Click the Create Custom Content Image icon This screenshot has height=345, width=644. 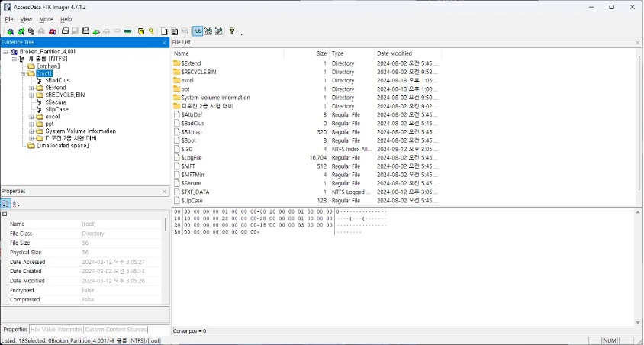point(106,31)
